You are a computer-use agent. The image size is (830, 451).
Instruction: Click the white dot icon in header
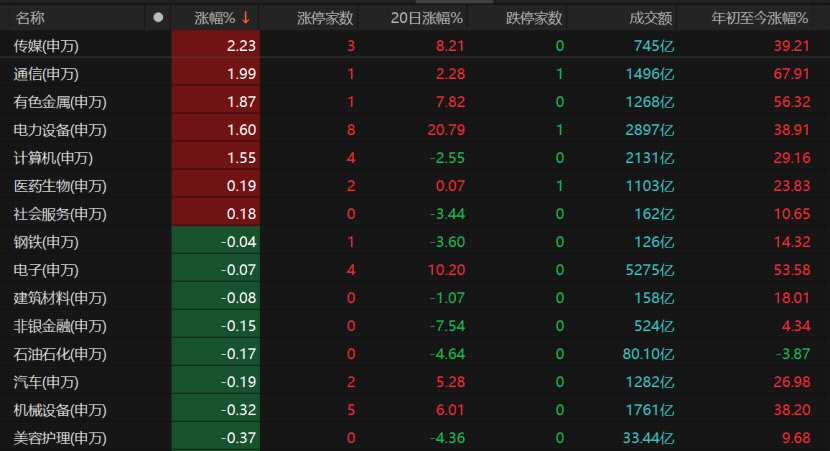point(158,17)
